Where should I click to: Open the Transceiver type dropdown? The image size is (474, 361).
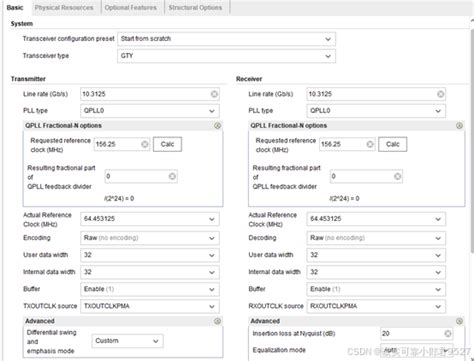click(226, 56)
